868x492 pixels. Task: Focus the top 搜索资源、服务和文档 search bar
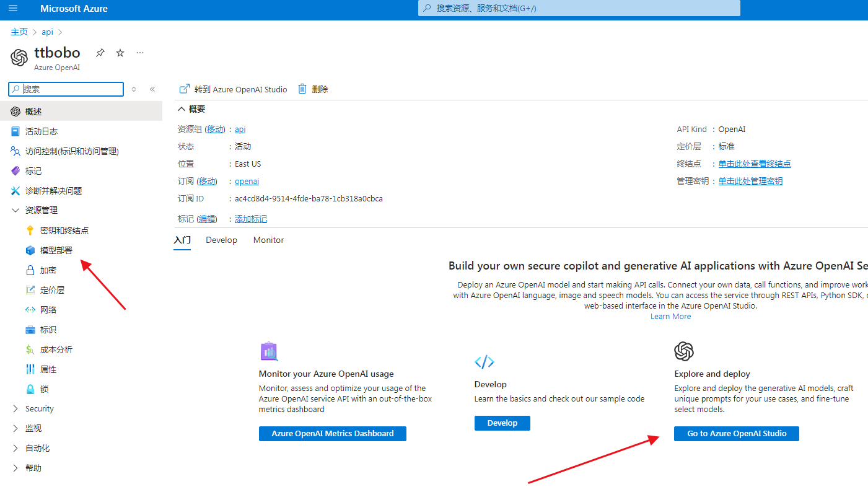(579, 9)
